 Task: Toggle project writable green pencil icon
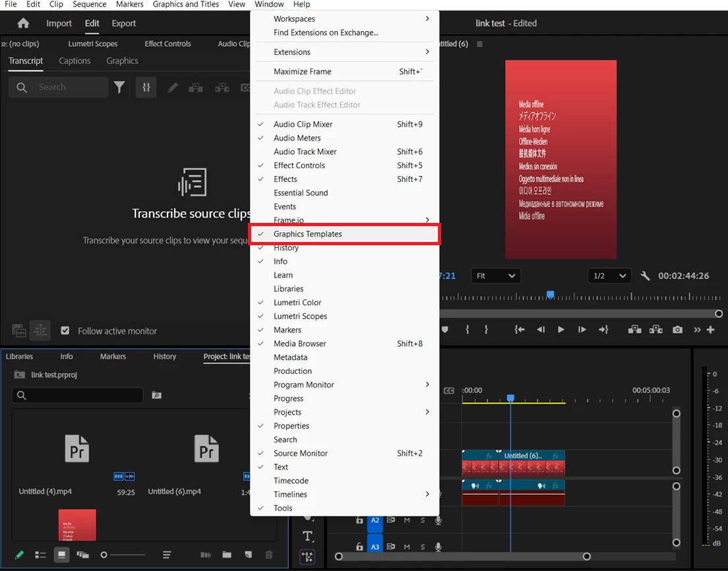tap(19, 555)
